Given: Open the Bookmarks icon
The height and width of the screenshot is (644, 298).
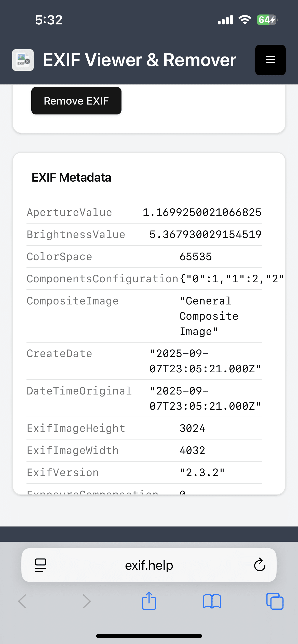Looking at the screenshot, I should (x=212, y=602).
